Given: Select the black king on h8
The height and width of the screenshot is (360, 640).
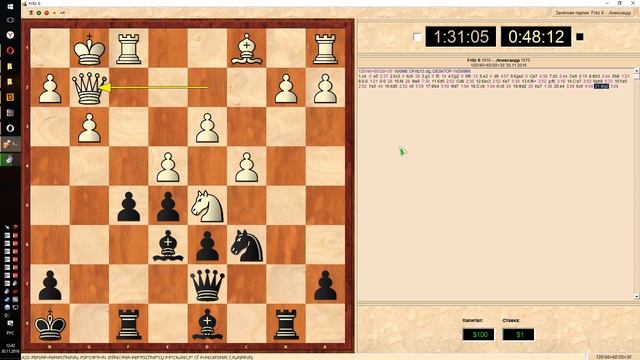Looking at the screenshot, I should (50, 324).
